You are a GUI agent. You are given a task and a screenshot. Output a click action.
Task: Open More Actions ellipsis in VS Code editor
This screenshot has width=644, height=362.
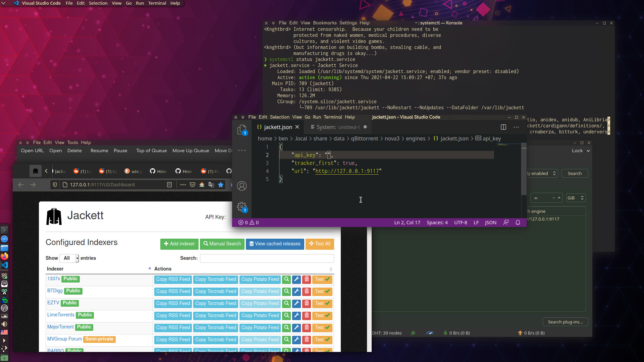click(516, 127)
